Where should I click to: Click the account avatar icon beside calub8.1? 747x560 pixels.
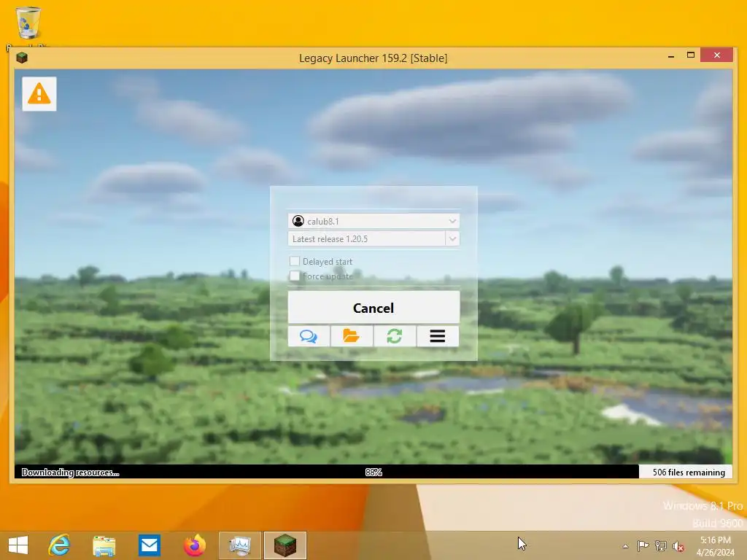point(298,221)
